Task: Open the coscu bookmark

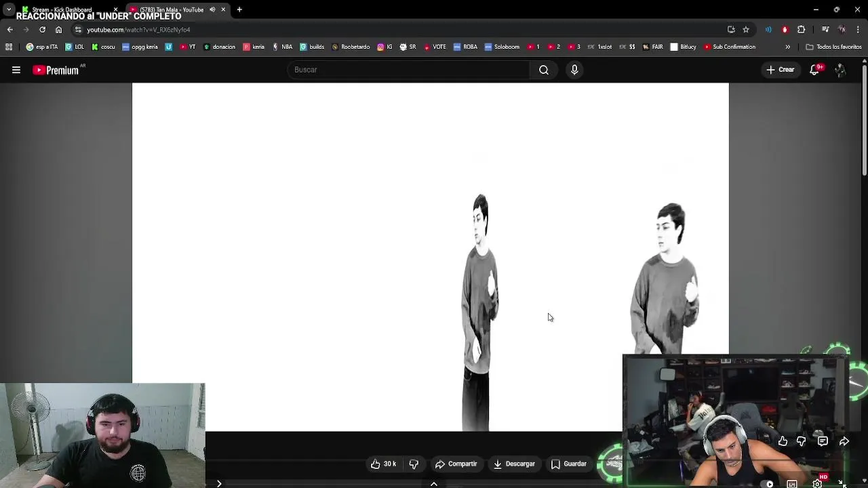Action: pyautogui.click(x=104, y=47)
